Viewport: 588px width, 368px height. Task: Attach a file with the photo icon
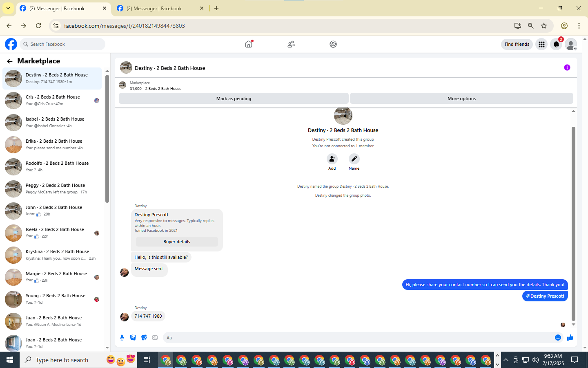point(133,337)
